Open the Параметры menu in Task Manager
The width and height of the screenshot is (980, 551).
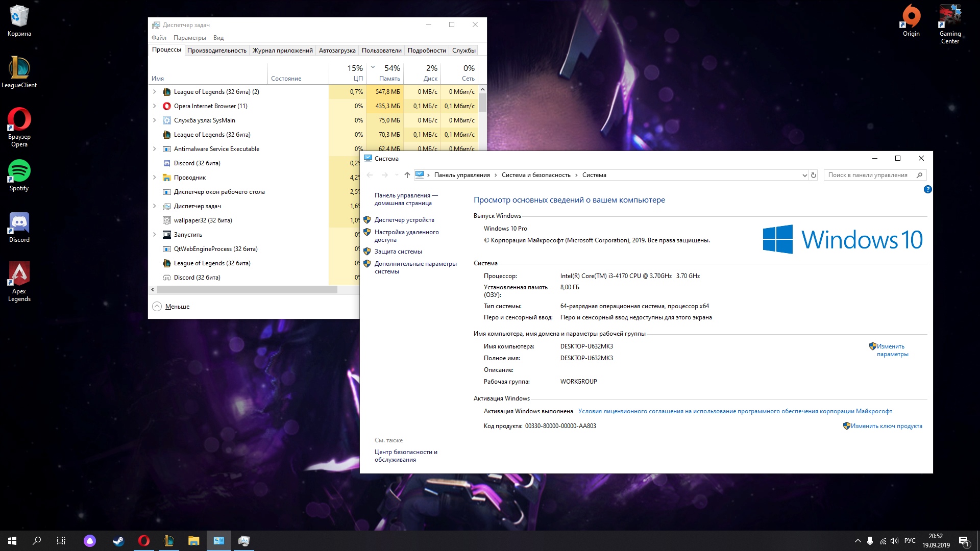[189, 38]
